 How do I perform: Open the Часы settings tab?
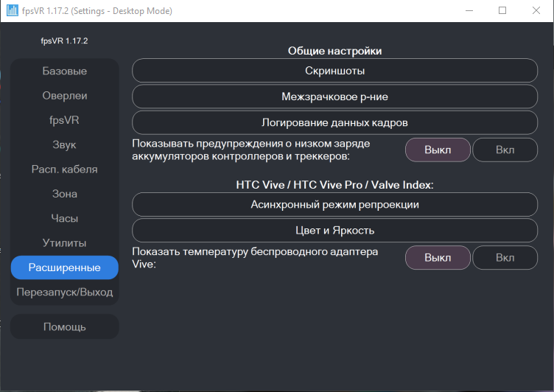pos(65,218)
